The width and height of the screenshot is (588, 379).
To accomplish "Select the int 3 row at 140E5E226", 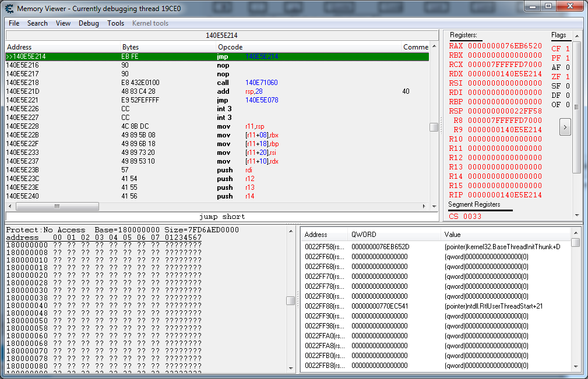I will pyautogui.click(x=217, y=109).
